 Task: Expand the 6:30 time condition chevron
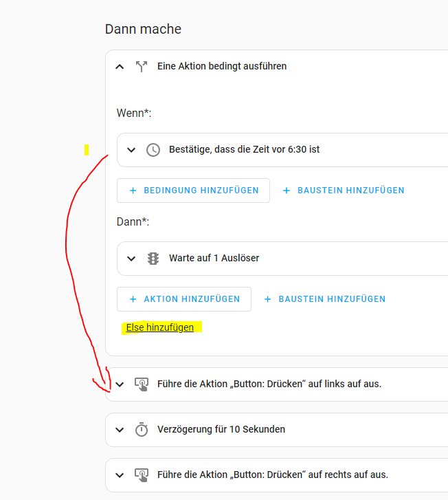tap(131, 150)
